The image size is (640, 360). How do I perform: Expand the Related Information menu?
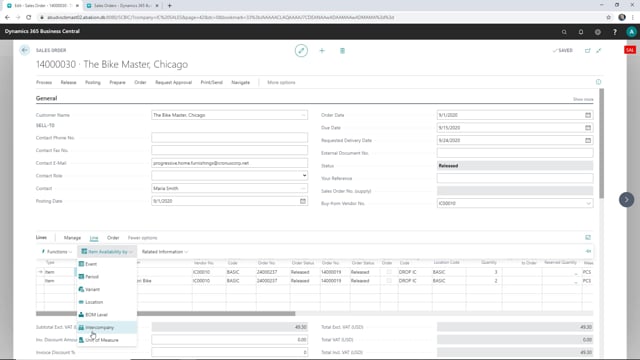[x=165, y=252]
